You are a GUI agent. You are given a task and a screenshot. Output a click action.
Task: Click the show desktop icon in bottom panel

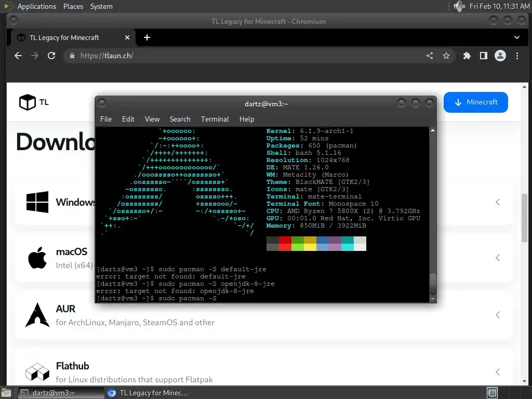[x=6, y=393]
